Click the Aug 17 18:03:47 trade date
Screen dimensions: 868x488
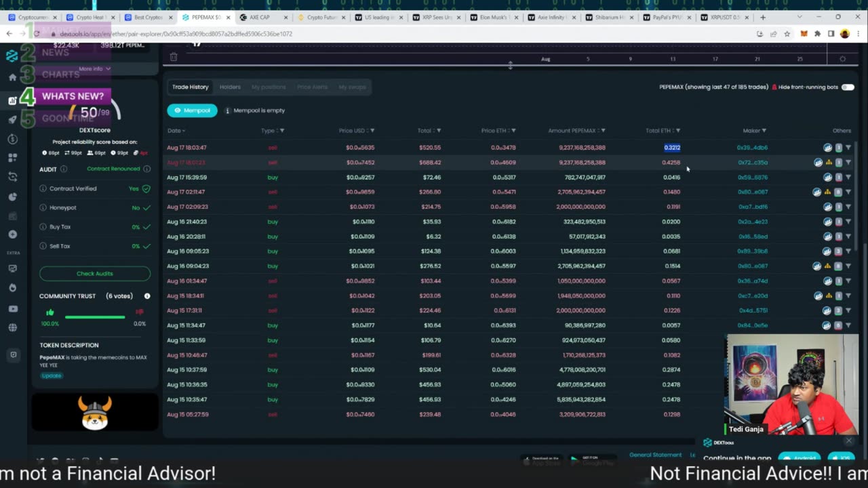187,148
